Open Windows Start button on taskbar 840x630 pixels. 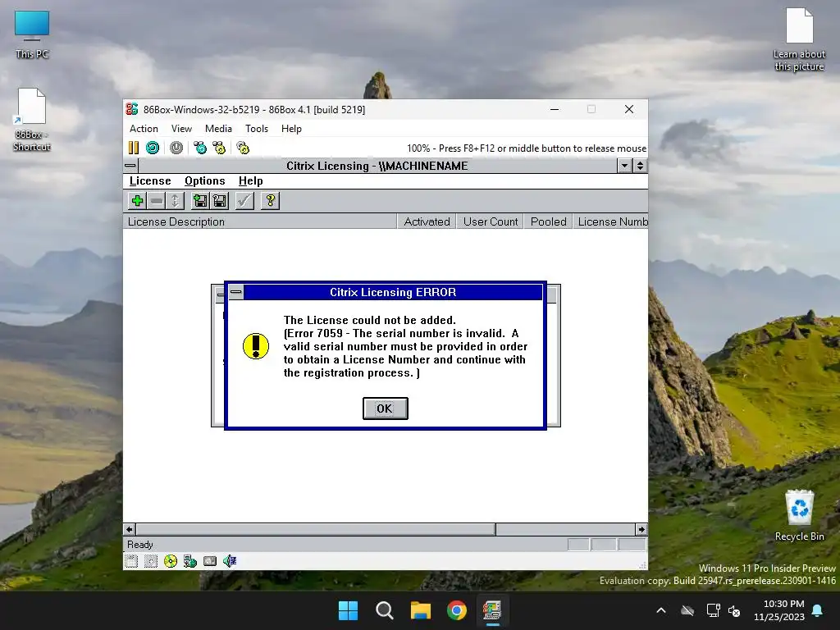(x=348, y=610)
